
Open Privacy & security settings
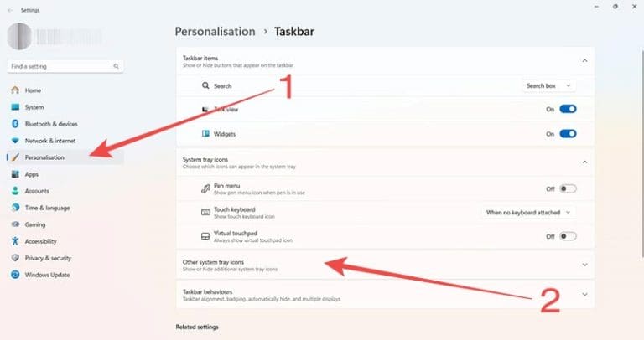pyautogui.click(x=48, y=258)
